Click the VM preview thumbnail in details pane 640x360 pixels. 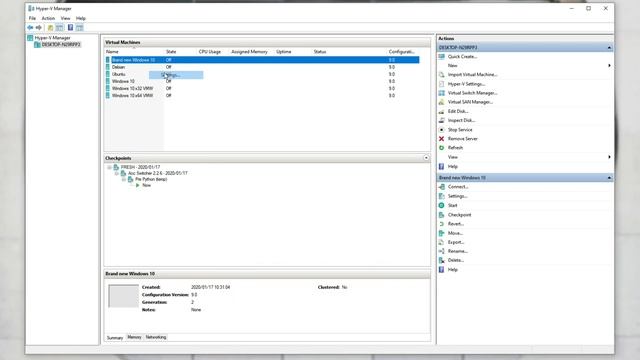click(x=123, y=296)
